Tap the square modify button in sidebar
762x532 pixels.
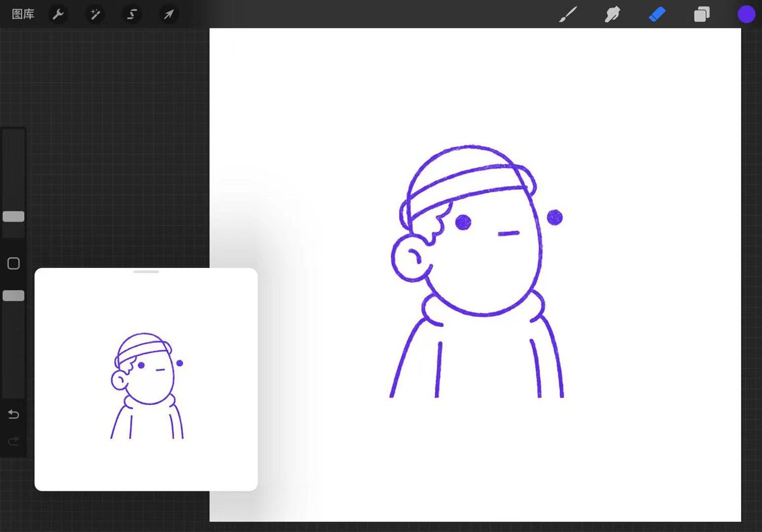(x=13, y=263)
